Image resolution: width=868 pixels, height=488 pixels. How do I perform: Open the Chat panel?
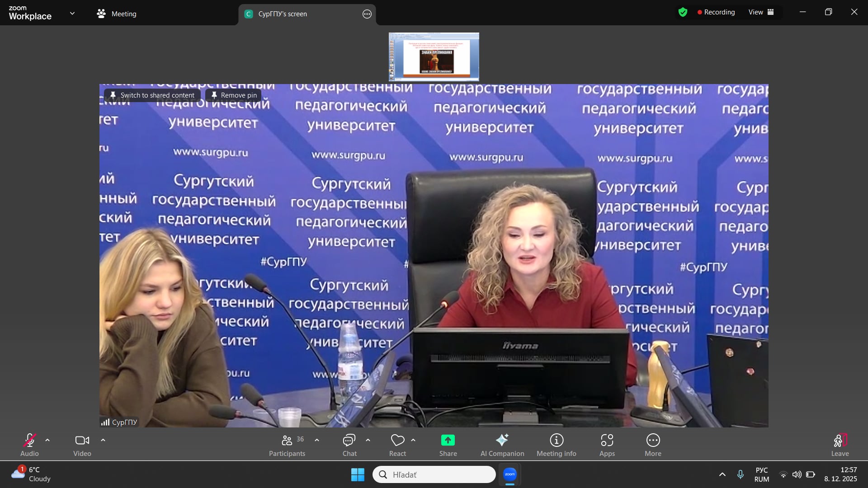click(x=349, y=440)
